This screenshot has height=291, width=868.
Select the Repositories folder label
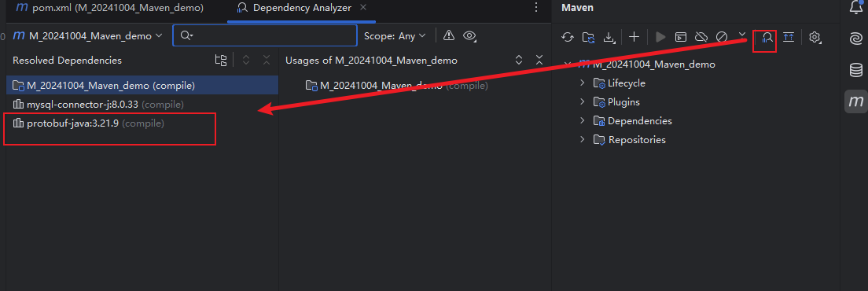[x=637, y=139]
